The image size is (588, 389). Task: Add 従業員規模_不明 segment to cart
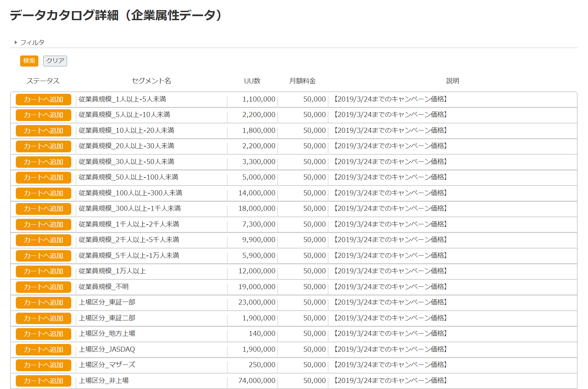tap(43, 287)
